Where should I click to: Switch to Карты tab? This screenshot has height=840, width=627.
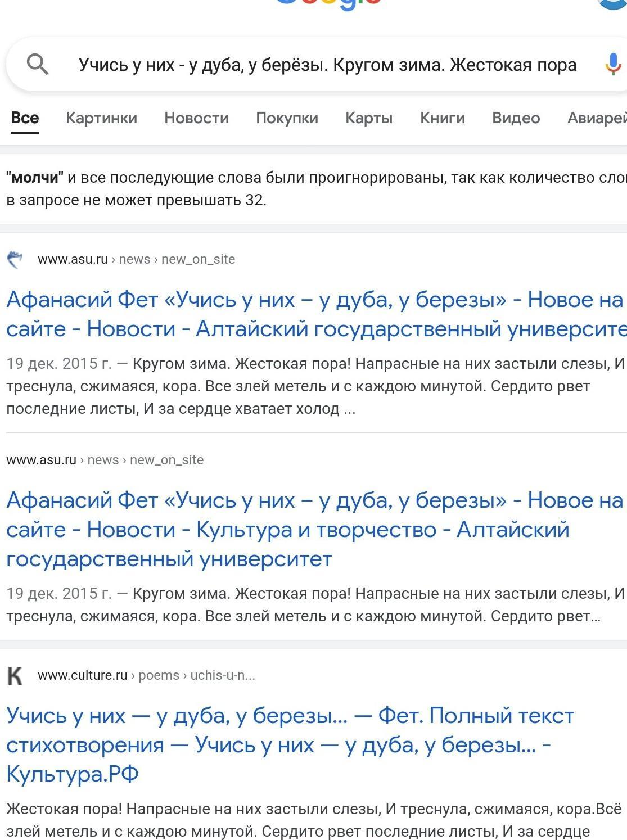(369, 118)
